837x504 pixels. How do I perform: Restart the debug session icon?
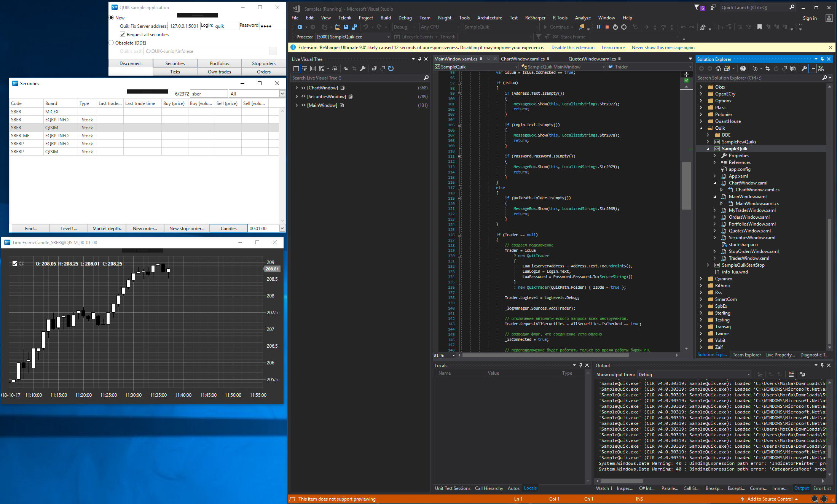[615, 27]
